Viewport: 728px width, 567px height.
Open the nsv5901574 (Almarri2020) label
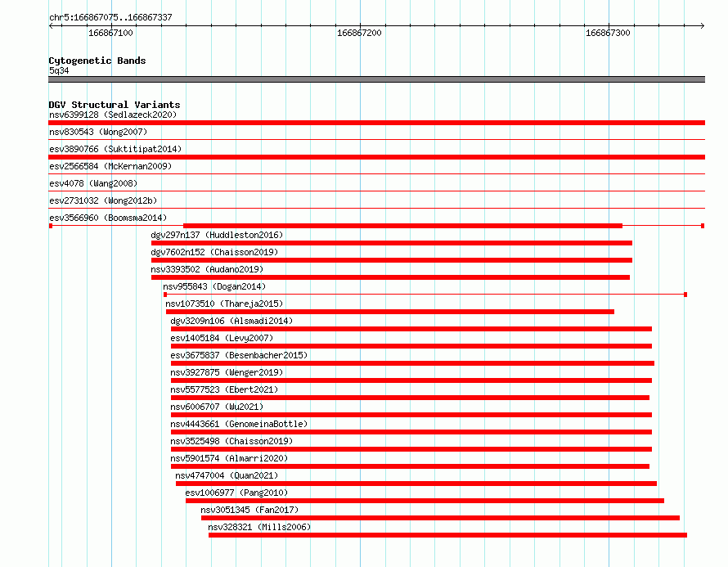pos(229,458)
